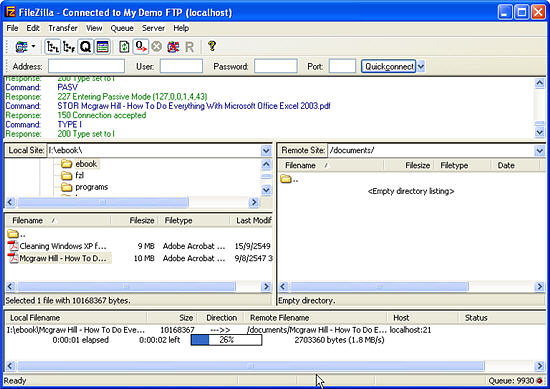Click the remote list horizontal scrollbar thumb
550x389 pixels.
click(x=379, y=287)
